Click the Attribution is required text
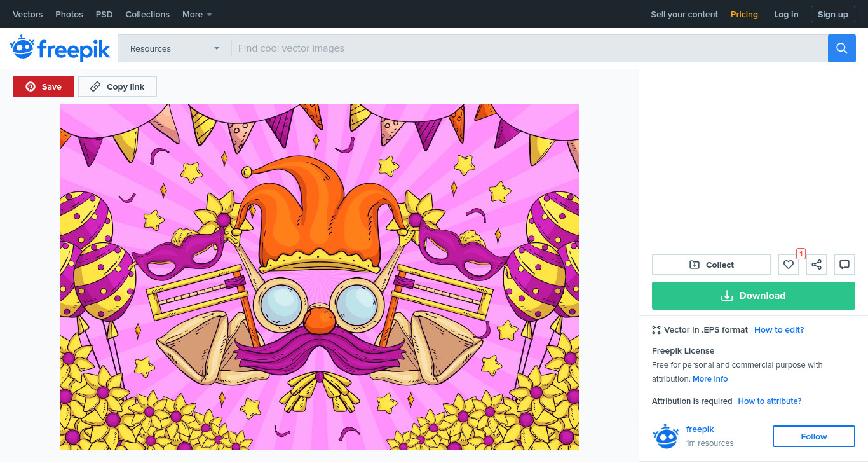The width and height of the screenshot is (868, 463). (x=692, y=401)
